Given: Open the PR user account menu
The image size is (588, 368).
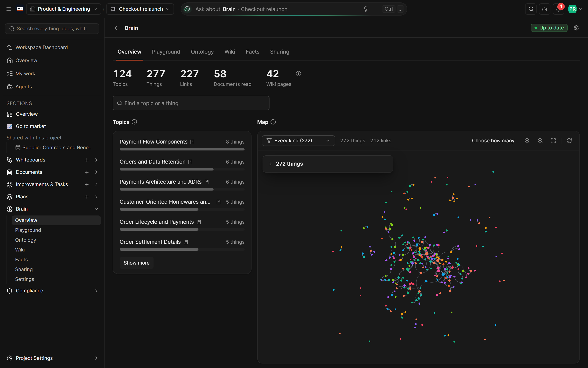Looking at the screenshot, I should (575, 9).
